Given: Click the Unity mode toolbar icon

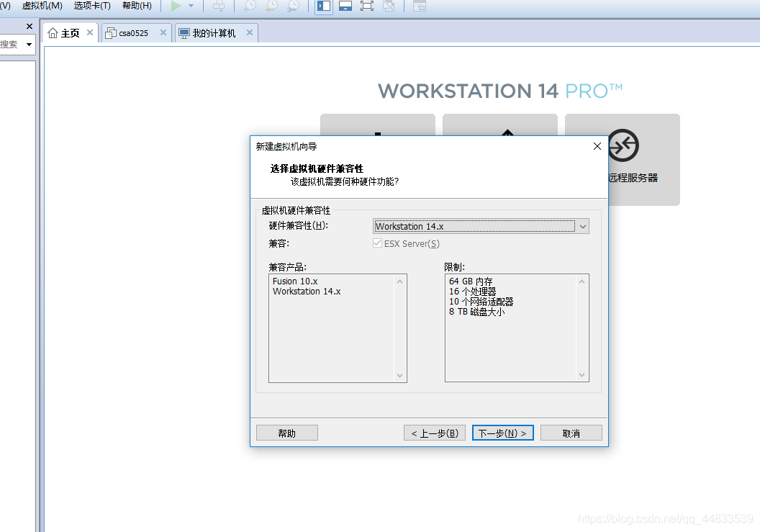Looking at the screenshot, I should (x=389, y=6).
